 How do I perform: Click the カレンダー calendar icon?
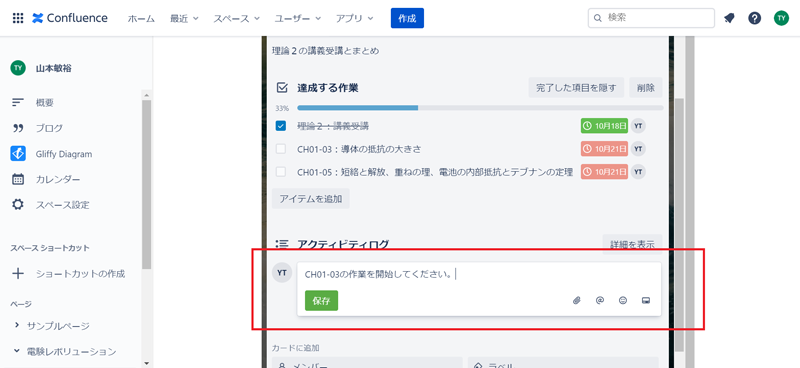[18, 179]
